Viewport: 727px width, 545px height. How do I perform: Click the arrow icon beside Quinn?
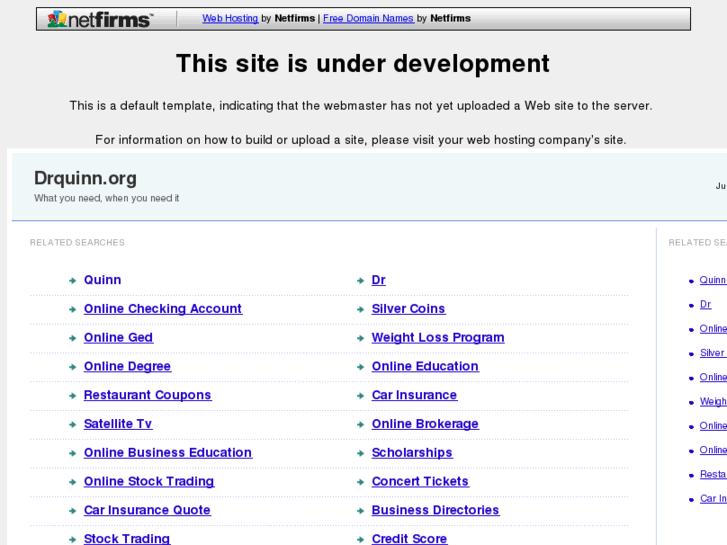[x=72, y=281]
